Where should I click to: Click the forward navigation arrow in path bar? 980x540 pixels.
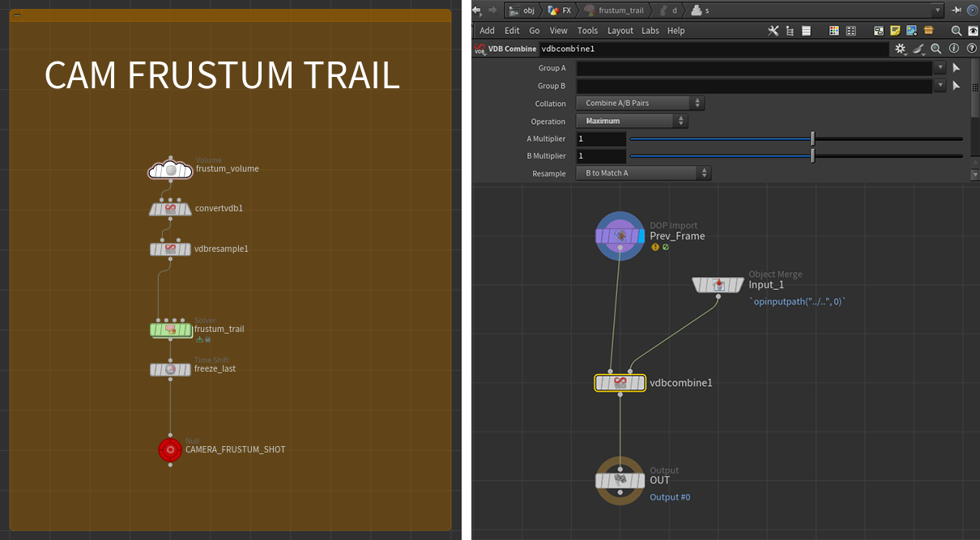tap(492, 11)
